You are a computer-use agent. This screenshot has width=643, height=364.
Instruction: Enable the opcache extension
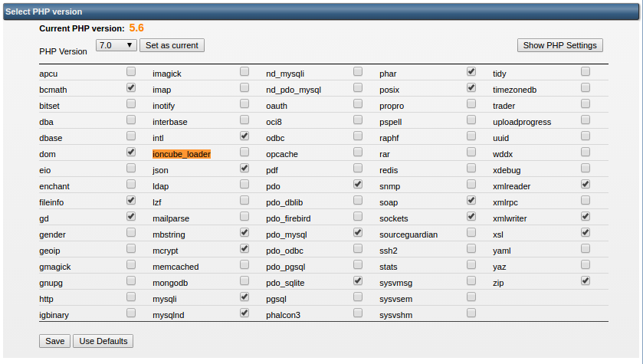[x=358, y=152]
